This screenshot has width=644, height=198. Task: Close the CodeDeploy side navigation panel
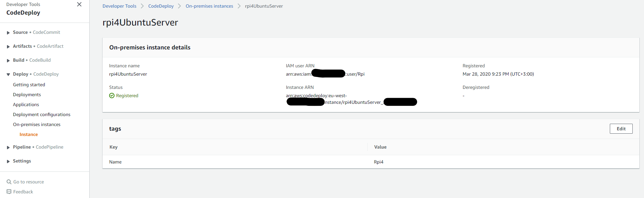point(79,4)
